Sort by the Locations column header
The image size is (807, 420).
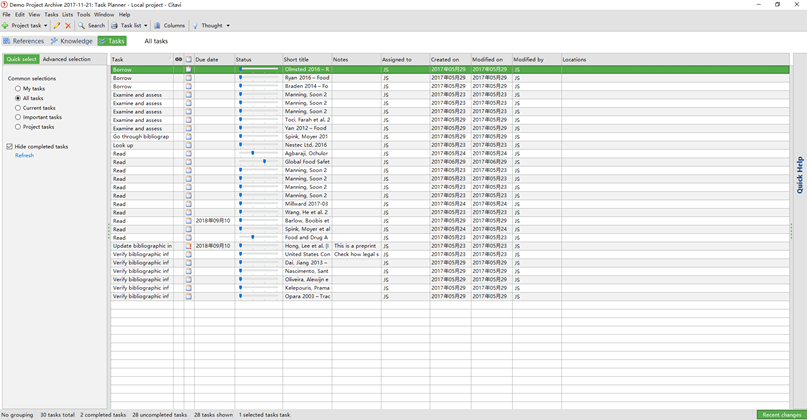click(675, 59)
